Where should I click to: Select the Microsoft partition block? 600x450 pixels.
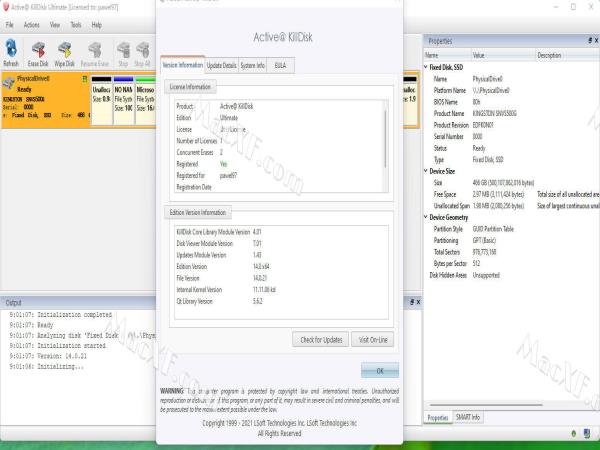coord(145,101)
